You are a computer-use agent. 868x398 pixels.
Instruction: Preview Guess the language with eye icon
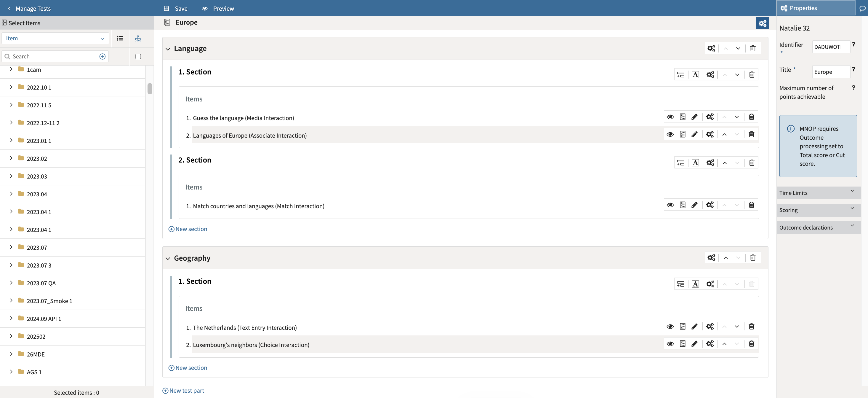pyautogui.click(x=670, y=117)
